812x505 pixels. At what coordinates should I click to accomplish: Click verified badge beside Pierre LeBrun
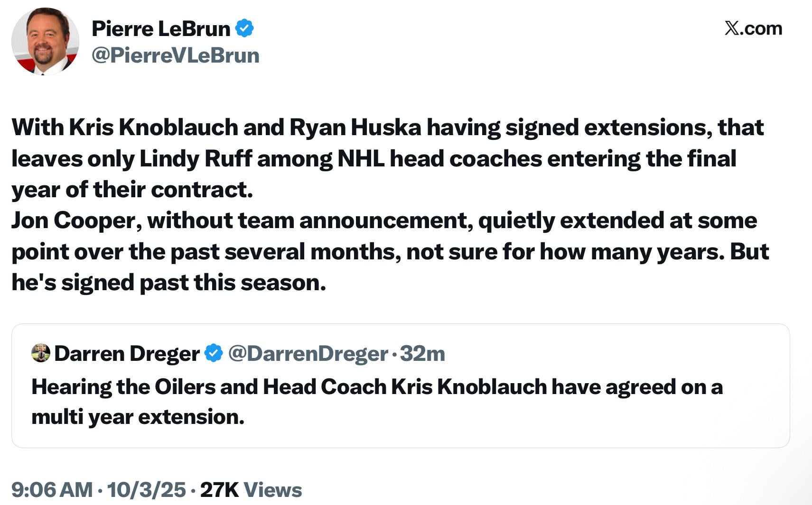[x=245, y=28]
